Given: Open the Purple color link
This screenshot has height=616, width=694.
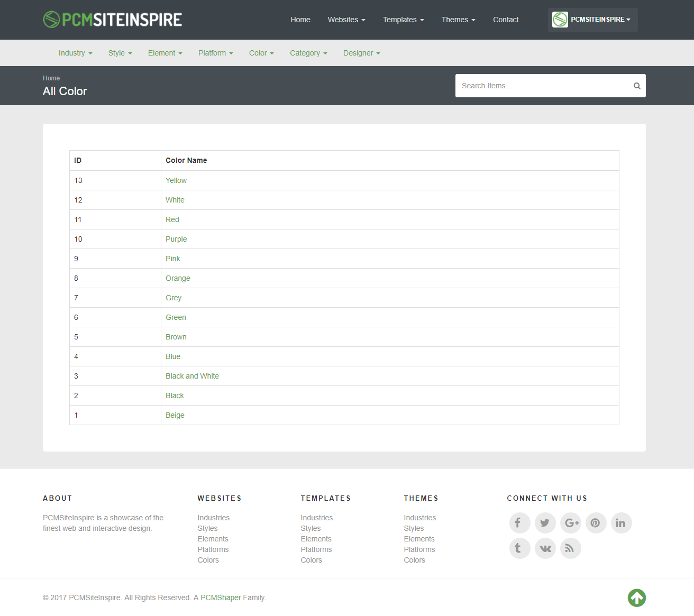Looking at the screenshot, I should coord(176,239).
